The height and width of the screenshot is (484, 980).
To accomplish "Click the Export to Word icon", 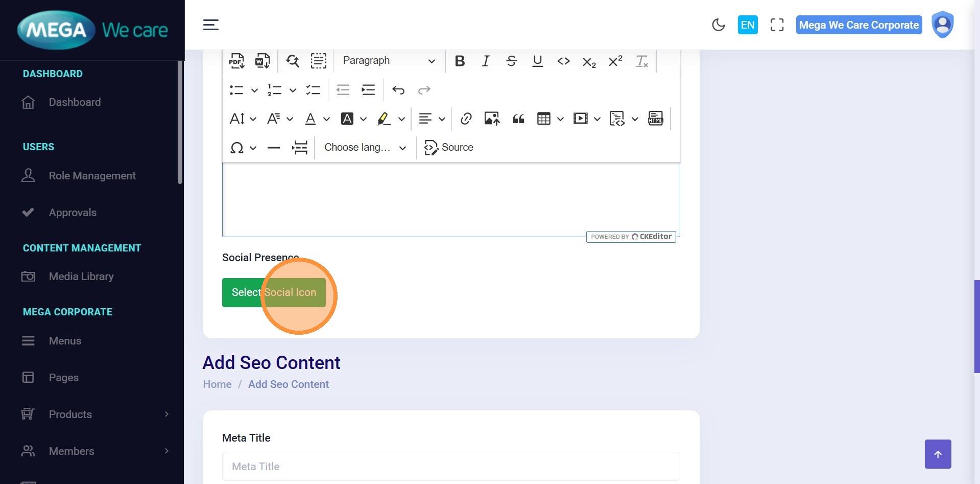I will tap(262, 61).
